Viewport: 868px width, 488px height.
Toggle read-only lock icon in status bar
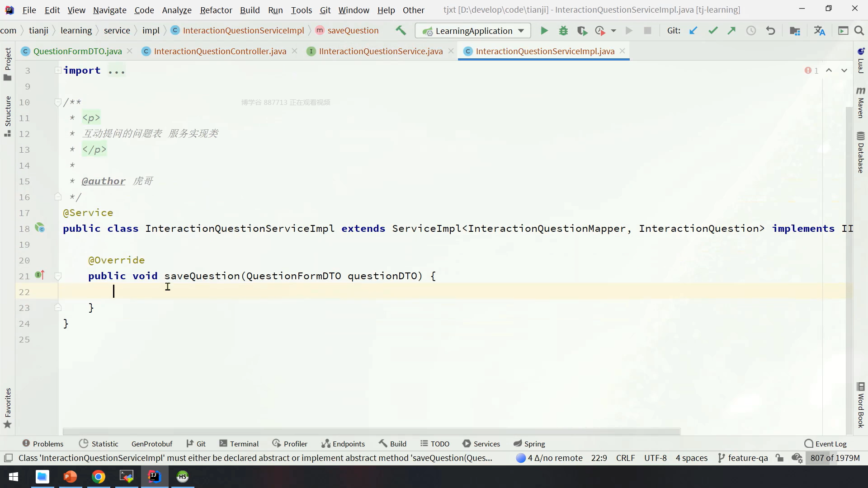(779, 458)
